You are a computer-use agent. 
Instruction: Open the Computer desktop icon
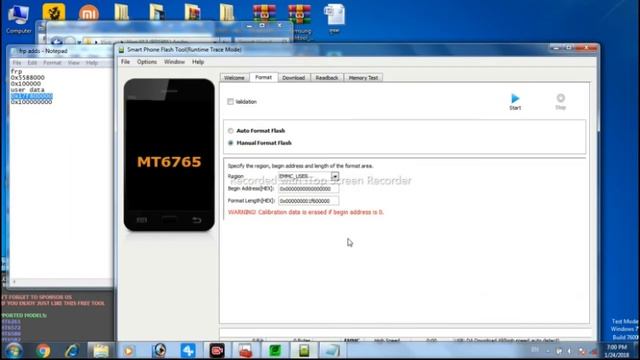[18, 19]
